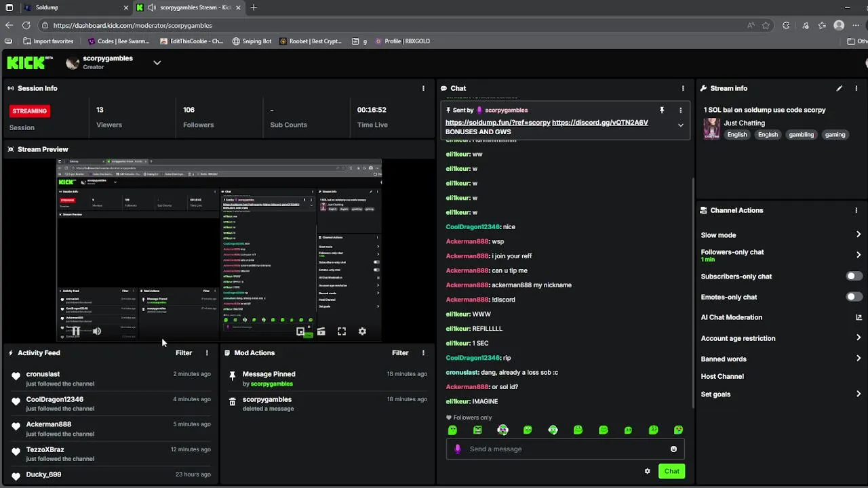Viewport: 868px width, 488px height.
Task: Click gaming tag in Stream info
Action: coord(835,134)
